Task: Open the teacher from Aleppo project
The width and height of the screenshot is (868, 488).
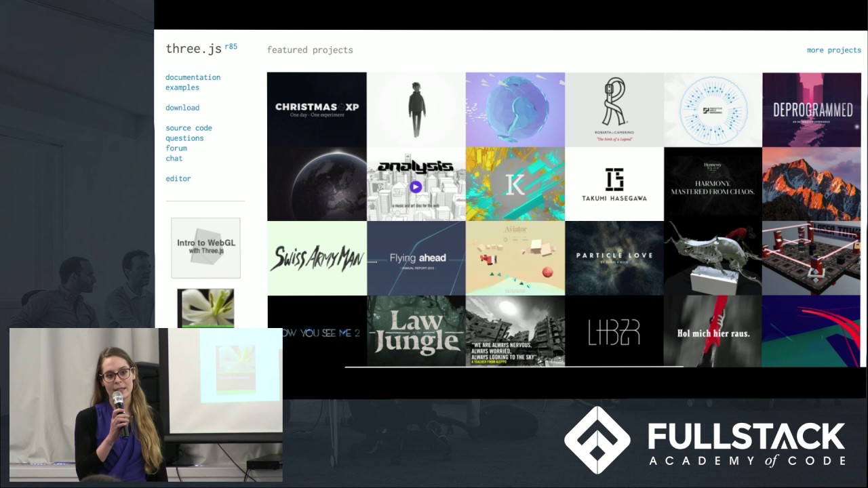Action: coord(515,331)
